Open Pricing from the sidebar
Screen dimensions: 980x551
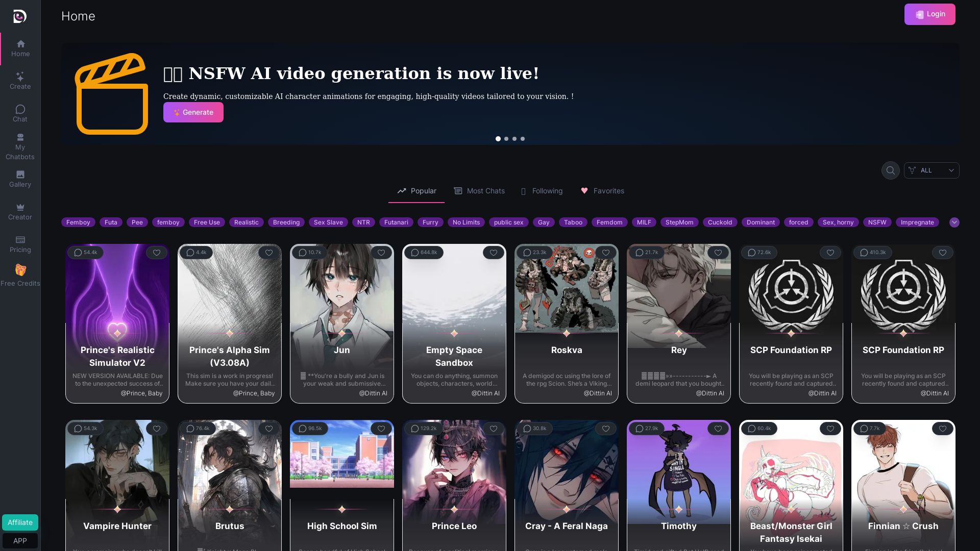(20, 244)
